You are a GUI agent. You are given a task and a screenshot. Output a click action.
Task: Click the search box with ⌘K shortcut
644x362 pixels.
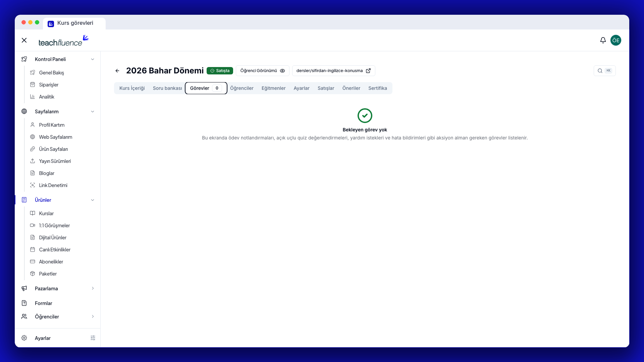pyautogui.click(x=604, y=71)
